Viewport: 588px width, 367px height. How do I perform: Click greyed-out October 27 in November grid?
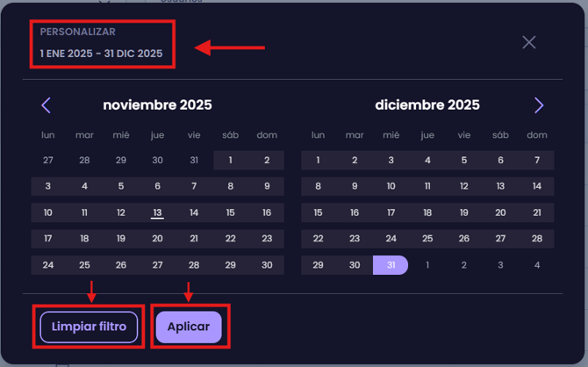(x=48, y=161)
